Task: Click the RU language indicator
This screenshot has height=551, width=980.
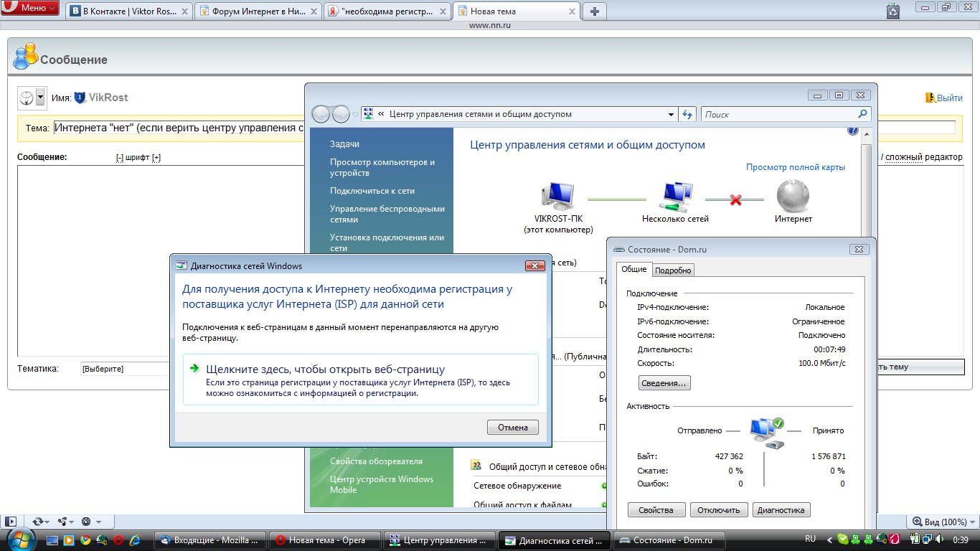Action: click(x=810, y=539)
